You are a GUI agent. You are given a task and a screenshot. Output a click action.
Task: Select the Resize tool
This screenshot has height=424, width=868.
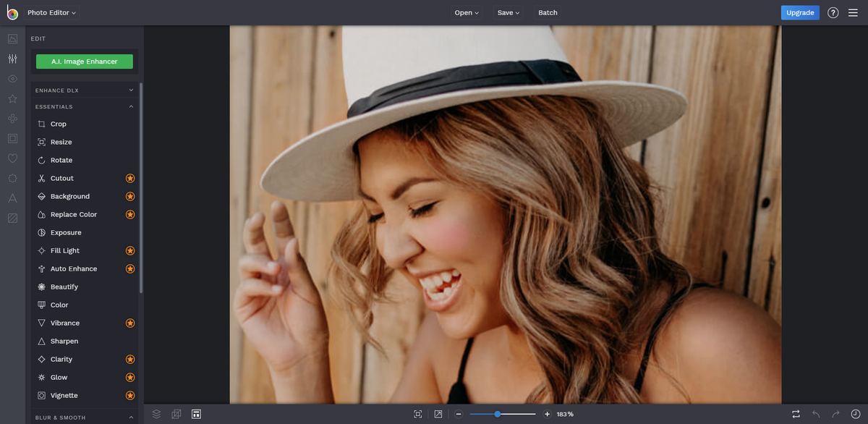click(x=85, y=142)
